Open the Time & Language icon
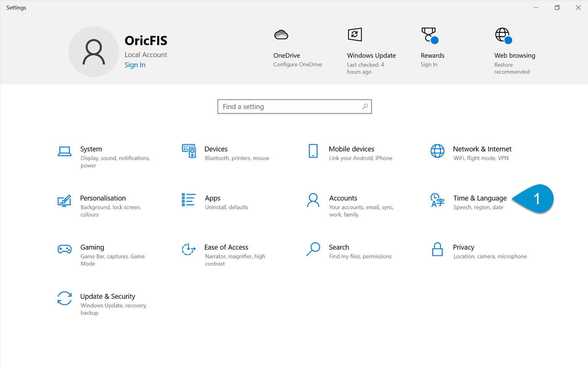Viewport: 588px width, 367px height. (x=437, y=200)
